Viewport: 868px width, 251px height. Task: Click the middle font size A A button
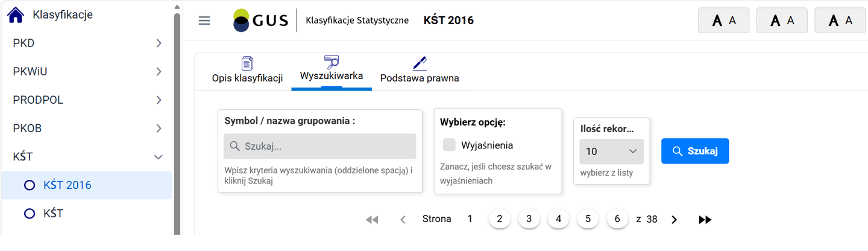(x=782, y=21)
